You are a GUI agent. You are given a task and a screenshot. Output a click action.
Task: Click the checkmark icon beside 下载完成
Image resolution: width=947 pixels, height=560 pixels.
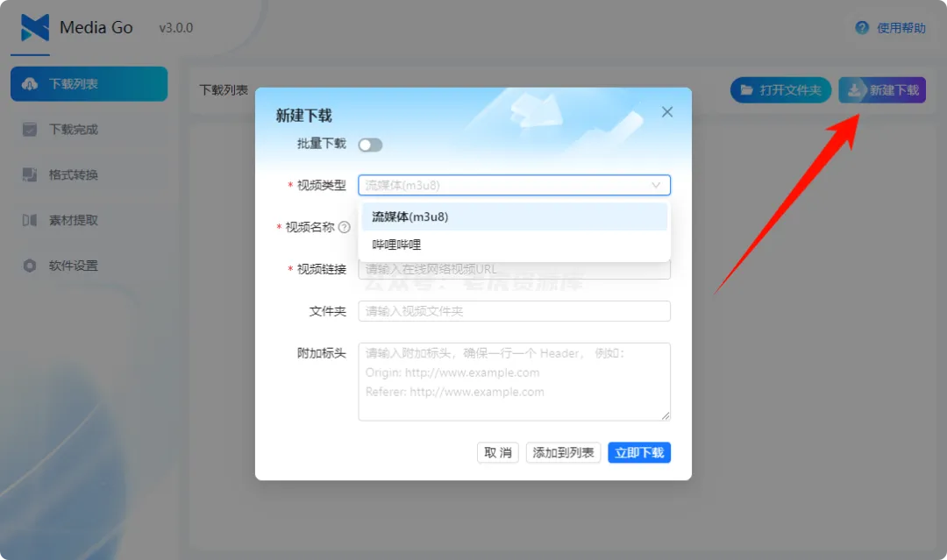click(30, 129)
